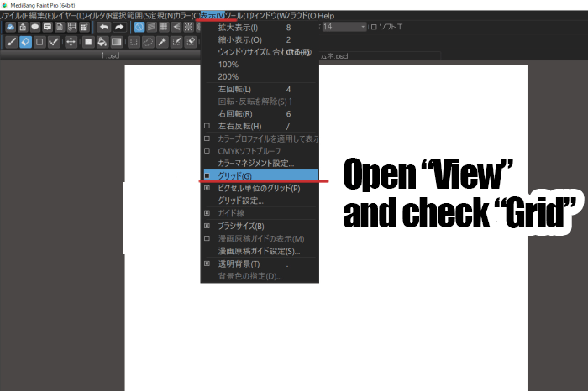Open the 定規(N) Ruler menu
588x391 pixels.
coord(161,16)
